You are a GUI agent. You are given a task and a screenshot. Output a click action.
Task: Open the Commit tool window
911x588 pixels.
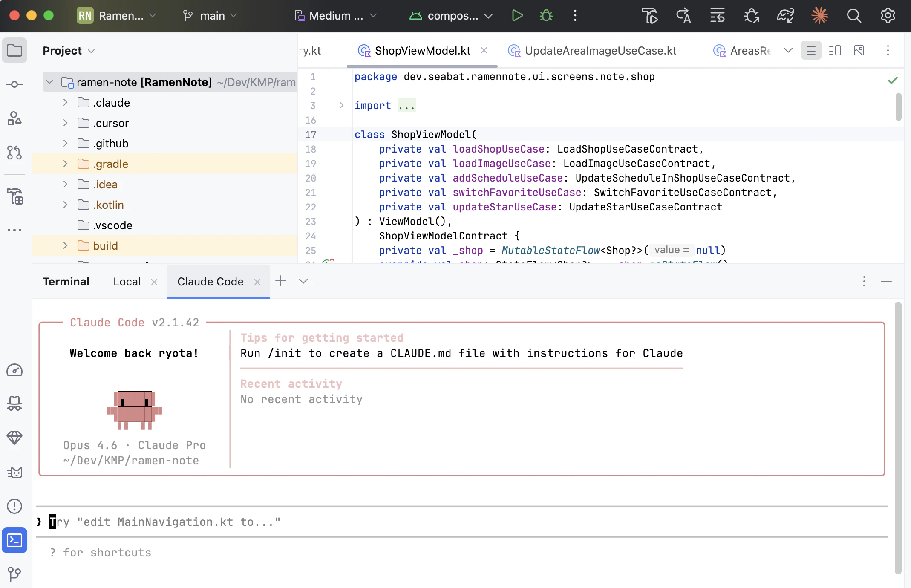tap(14, 84)
